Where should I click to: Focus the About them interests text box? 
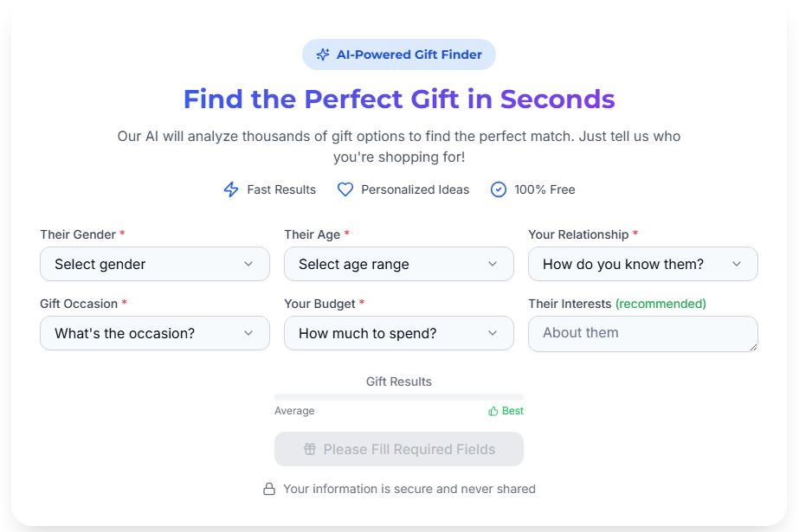pyautogui.click(x=641, y=333)
